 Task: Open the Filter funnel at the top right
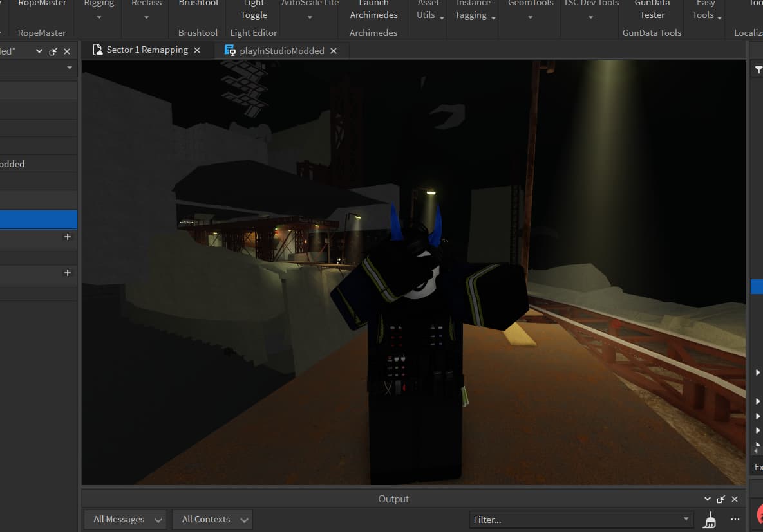pos(758,69)
